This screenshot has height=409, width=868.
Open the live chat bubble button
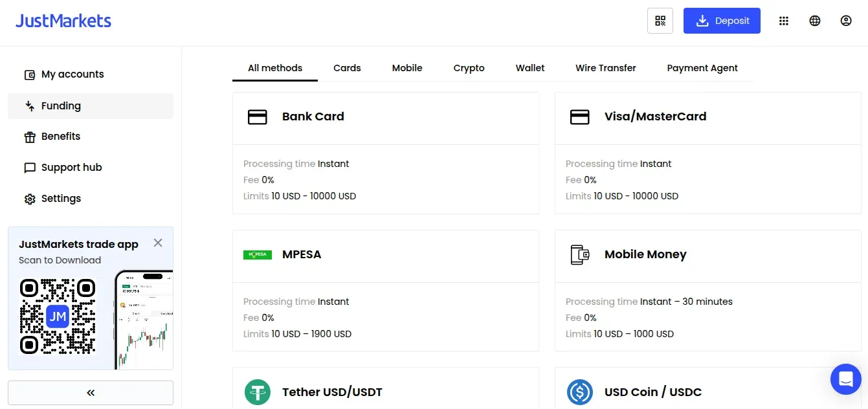(846, 379)
